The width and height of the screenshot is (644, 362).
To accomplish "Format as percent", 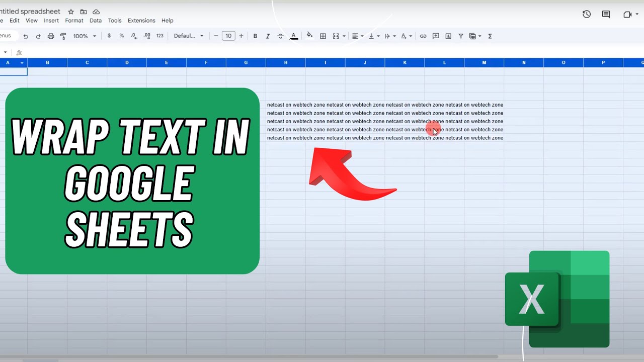I will pos(122,36).
